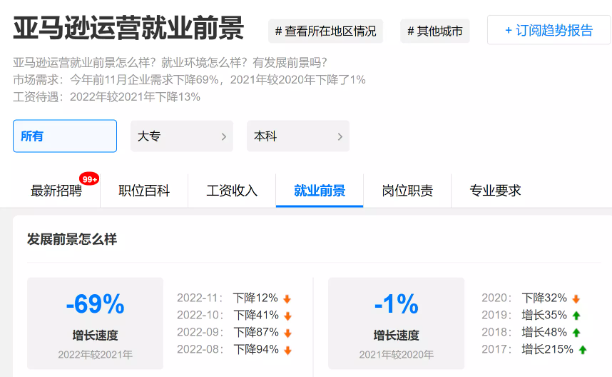Open the 最新招聘 tab

56,190
